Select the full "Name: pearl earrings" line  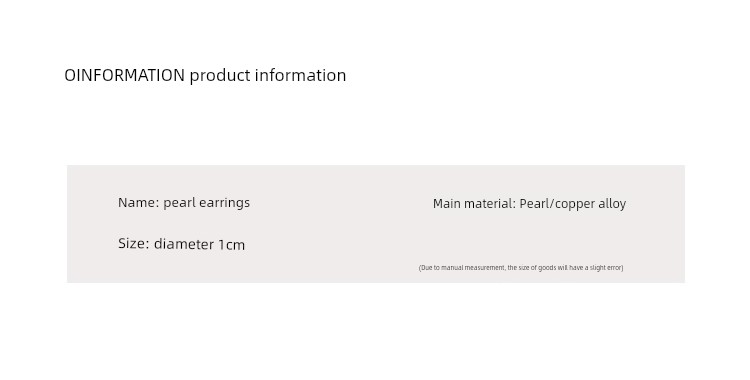point(184,203)
